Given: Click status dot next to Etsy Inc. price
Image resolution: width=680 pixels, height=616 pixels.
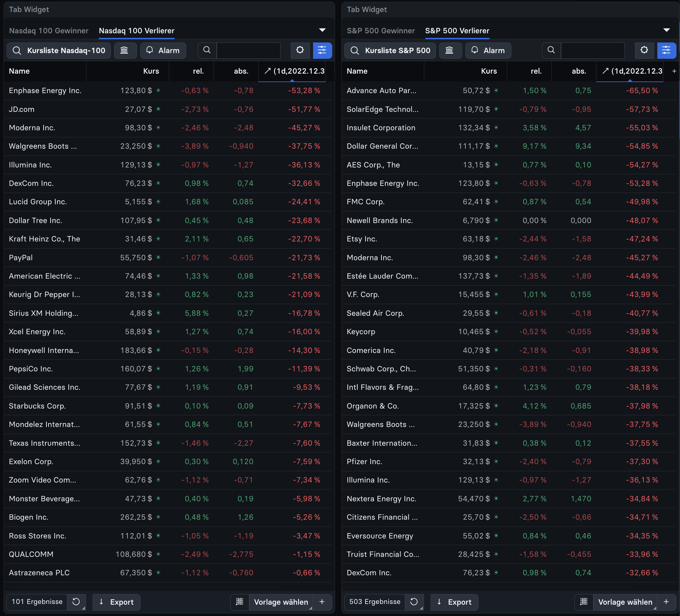Looking at the screenshot, I should [x=496, y=239].
